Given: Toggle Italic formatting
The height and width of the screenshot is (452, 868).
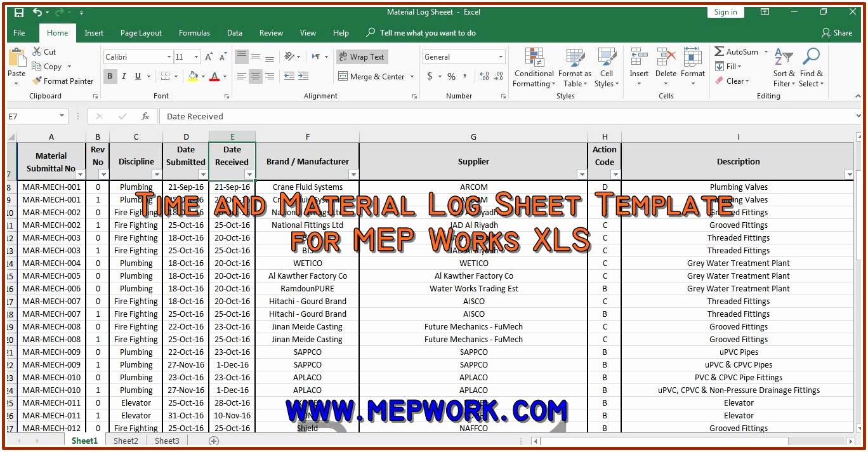Looking at the screenshot, I should coord(124,76).
